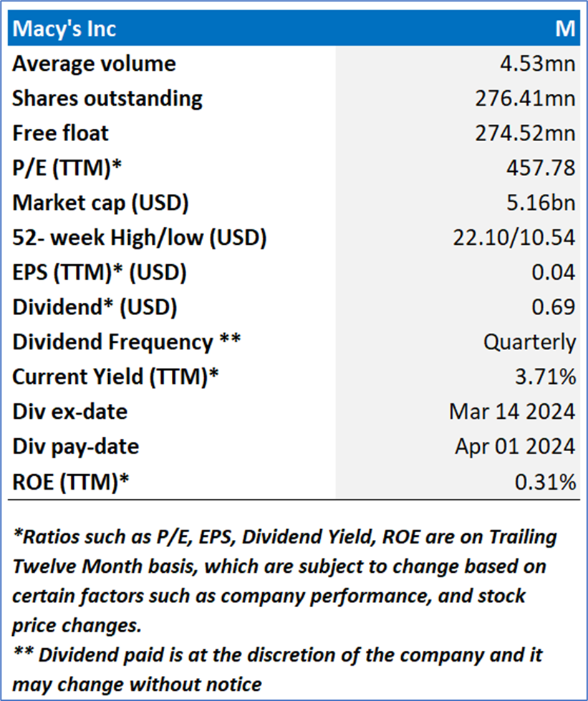Select the Div ex-date Mar 14 2024
The width and height of the screenshot is (588, 701).
click(x=512, y=411)
